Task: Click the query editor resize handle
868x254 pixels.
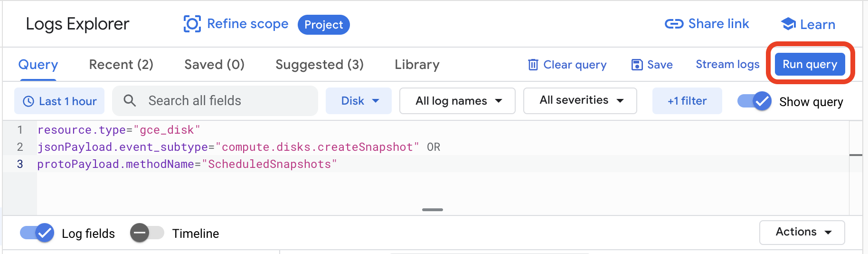Action: tap(432, 210)
